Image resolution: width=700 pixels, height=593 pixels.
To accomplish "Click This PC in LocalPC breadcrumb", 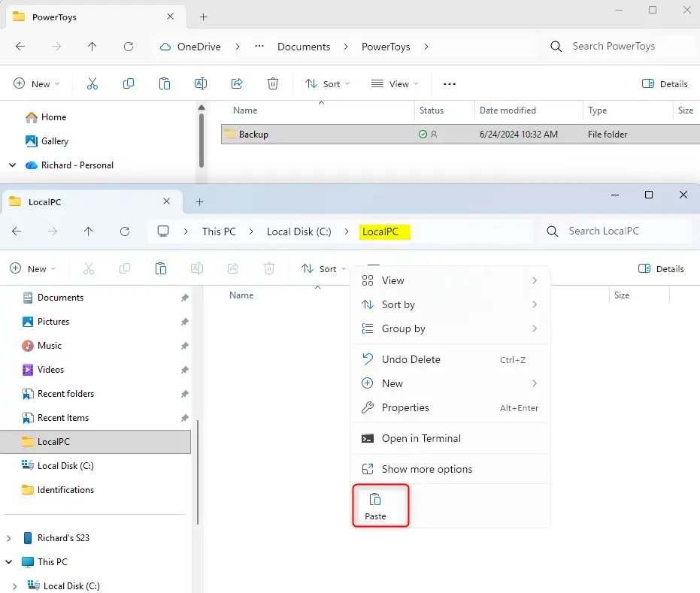I will pos(219,231).
